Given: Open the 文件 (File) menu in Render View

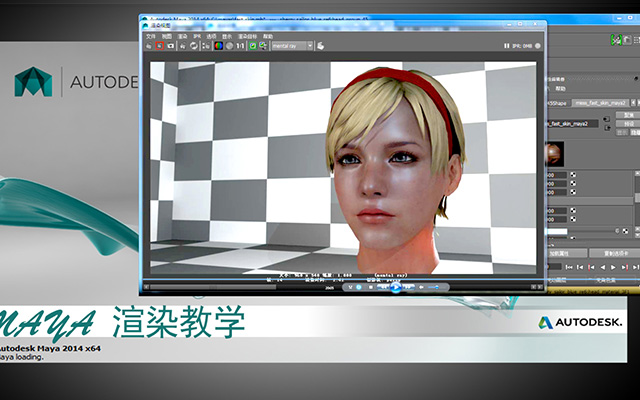Looking at the screenshot, I should pos(151,37).
